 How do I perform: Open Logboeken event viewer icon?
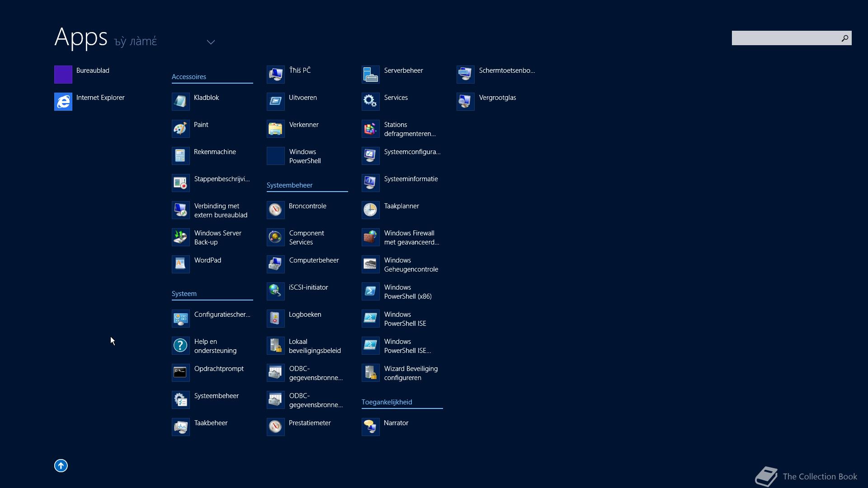(x=276, y=319)
